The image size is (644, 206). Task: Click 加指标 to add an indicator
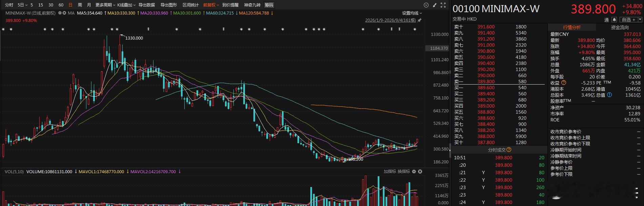coord(390,171)
